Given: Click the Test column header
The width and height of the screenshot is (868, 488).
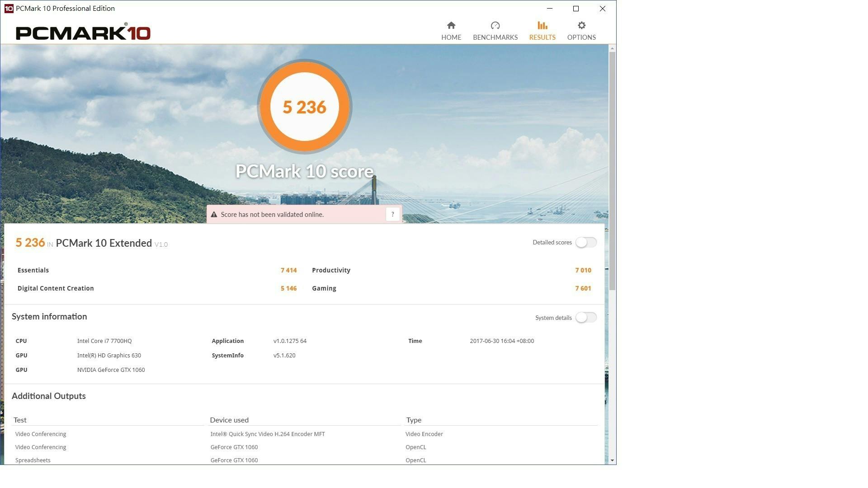Looking at the screenshot, I should [20, 420].
